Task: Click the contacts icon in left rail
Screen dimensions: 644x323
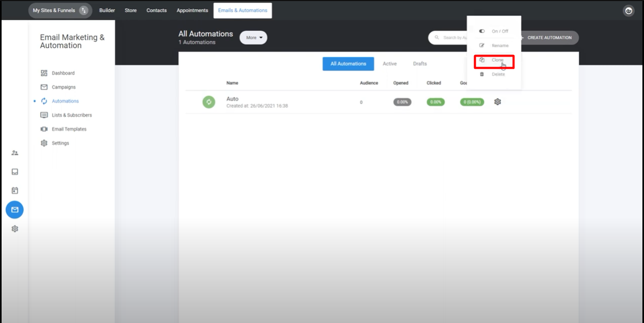Action: (x=15, y=153)
